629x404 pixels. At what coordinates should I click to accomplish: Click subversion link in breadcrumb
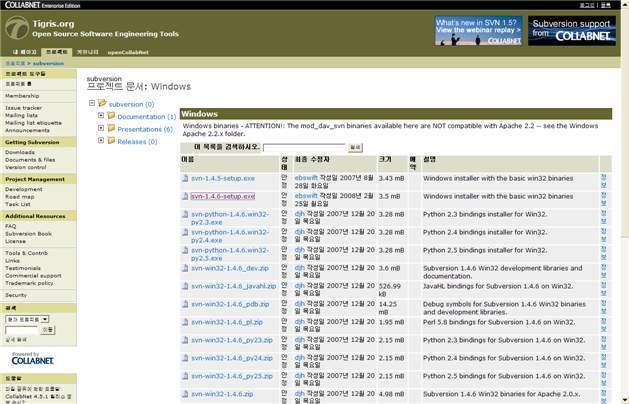(x=48, y=63)
